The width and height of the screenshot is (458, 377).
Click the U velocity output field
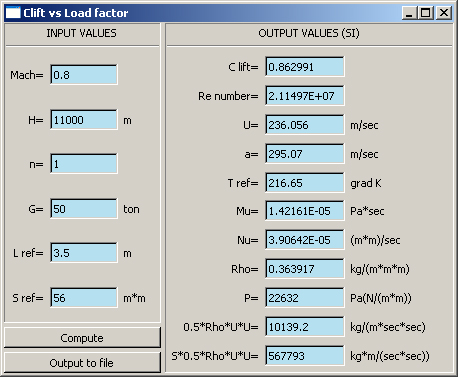pos(305,125)
